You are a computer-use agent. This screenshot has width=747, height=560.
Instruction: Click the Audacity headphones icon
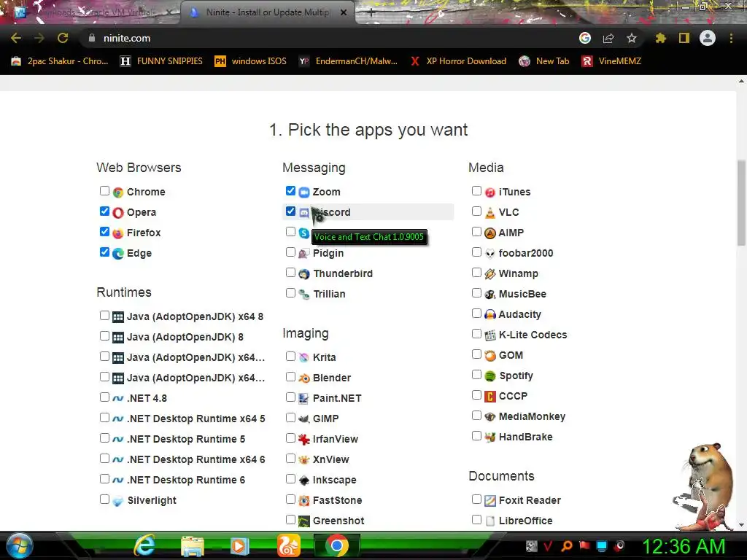(x=490, y=315)
